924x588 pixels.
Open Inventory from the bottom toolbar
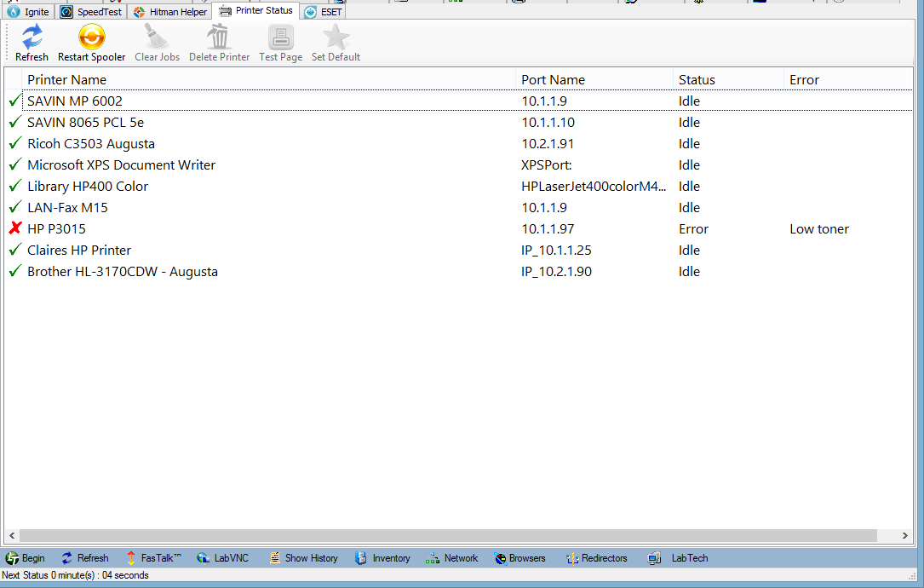(382, 558)
